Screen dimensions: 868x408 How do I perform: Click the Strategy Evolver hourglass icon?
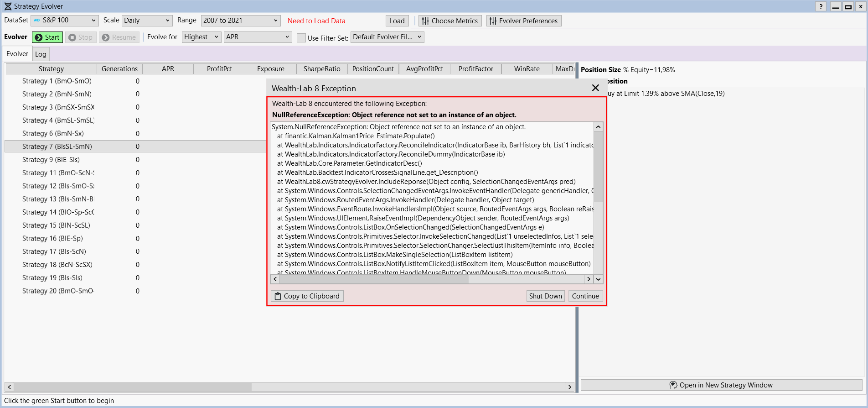coord(8,6)
